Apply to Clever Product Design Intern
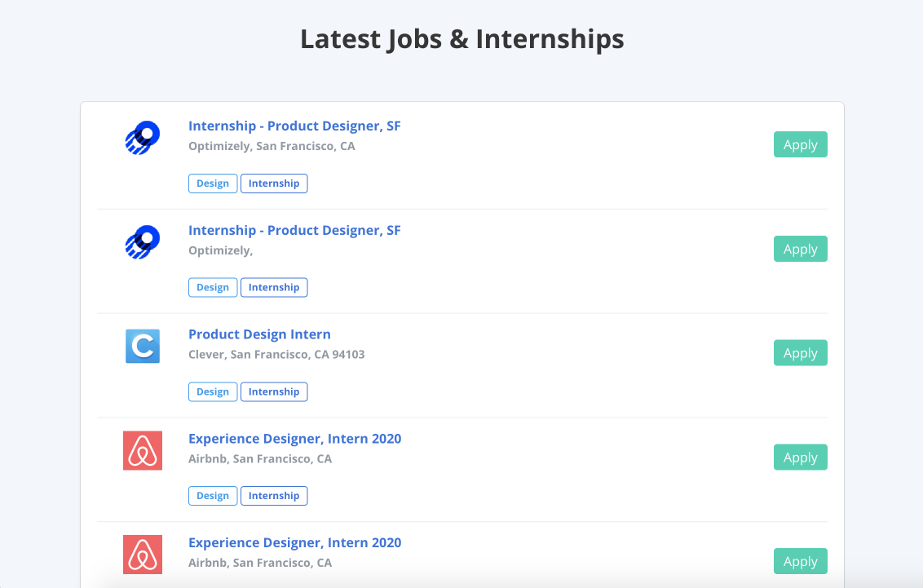This screenshot has height=588, width=923. pos(801,352)
